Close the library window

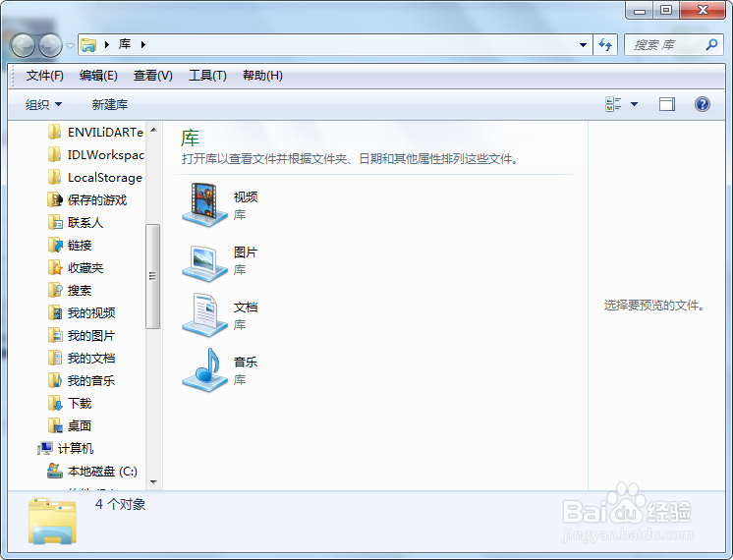point(703,10)
